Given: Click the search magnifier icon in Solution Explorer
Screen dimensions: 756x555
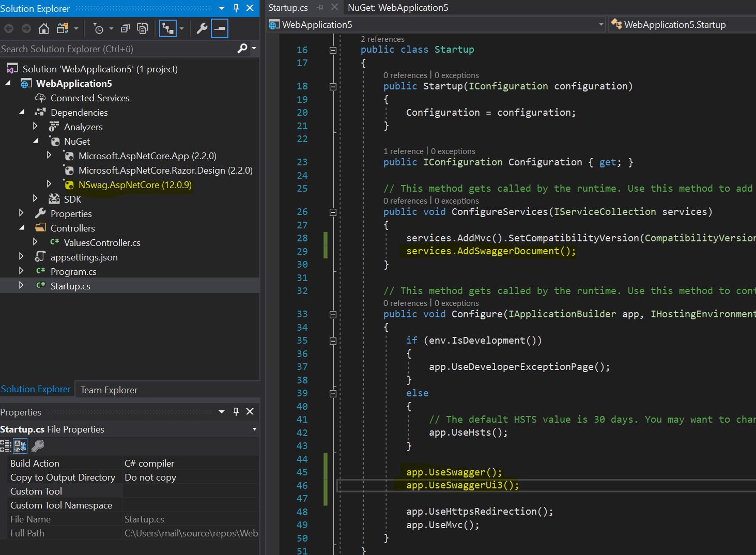Looking at the screenshot, I should pos(242,49).
